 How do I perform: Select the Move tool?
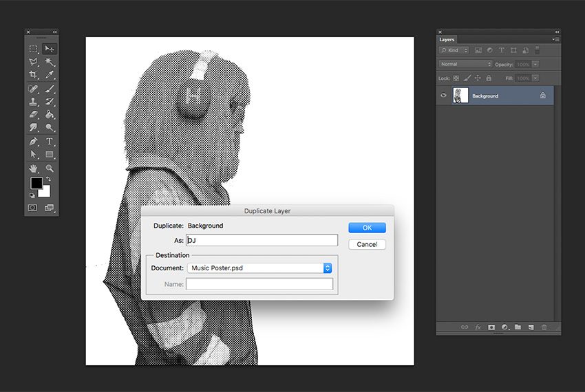click(x=50, y=49)
